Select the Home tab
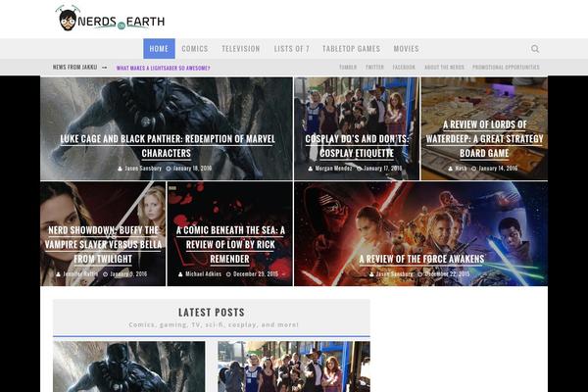Image resolution: width=588 pixels, height=392 pixels. click(x=159, y=49)
